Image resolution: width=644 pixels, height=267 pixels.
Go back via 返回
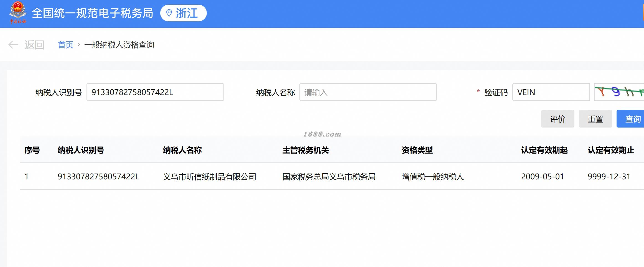[34, 45]
